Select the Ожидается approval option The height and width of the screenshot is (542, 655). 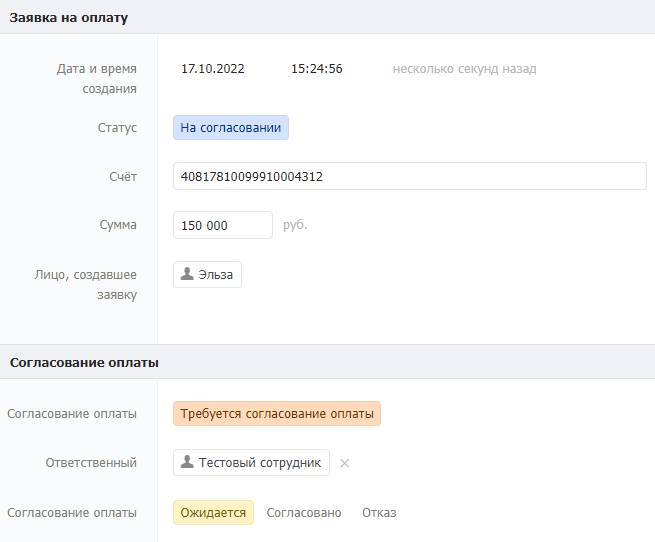point(213,512)
